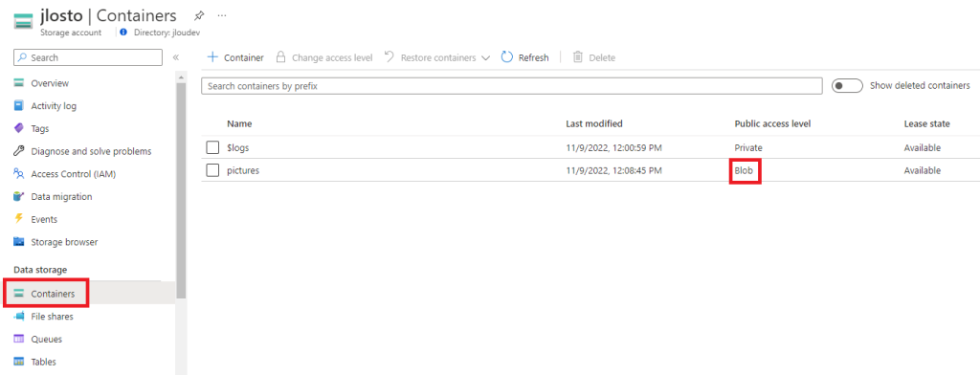Click the Delete trash icon
The image size is (980, 375).
coord(578,57)
